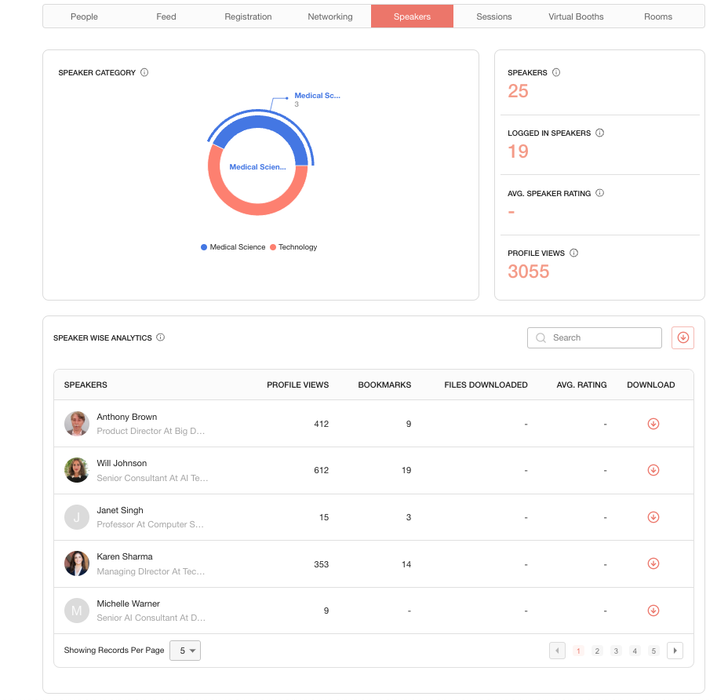The width and height of the screenshot is (728, 700).
Task: Open the Registration tab
Action: coord(248,16)
